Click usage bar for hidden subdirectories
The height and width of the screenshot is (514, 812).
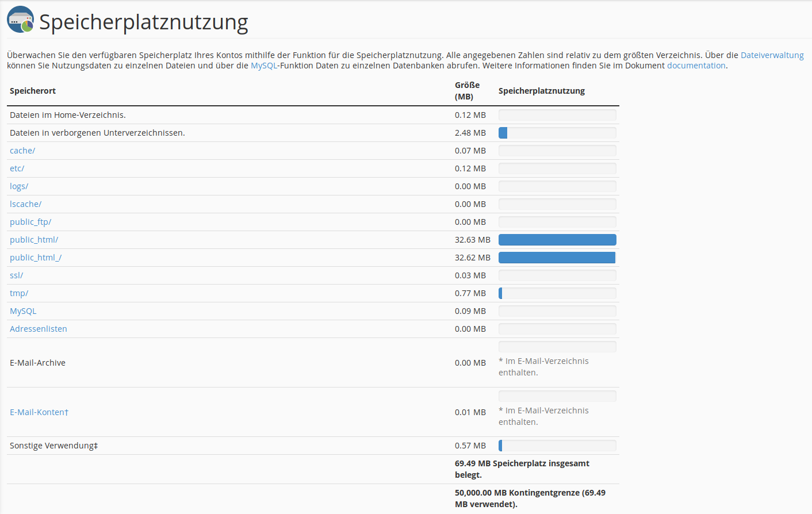pos(557,133)
